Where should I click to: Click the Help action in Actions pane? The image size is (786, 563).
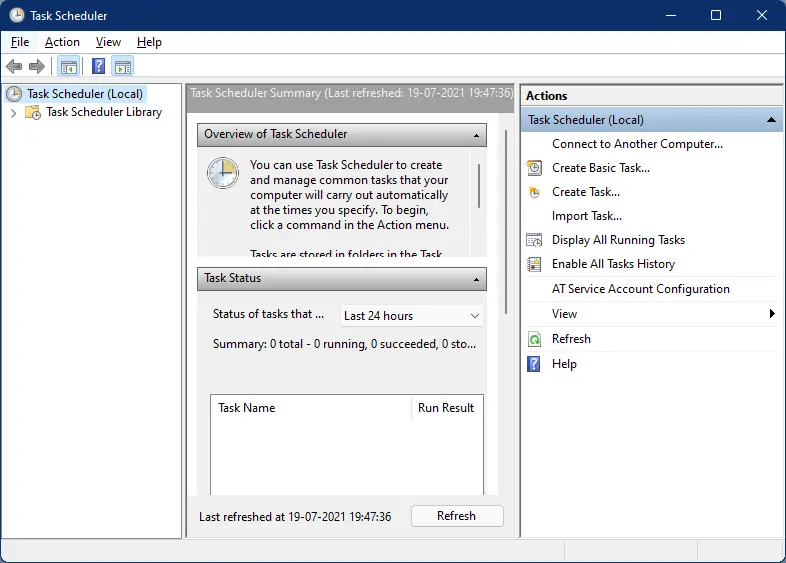(564, 364)
